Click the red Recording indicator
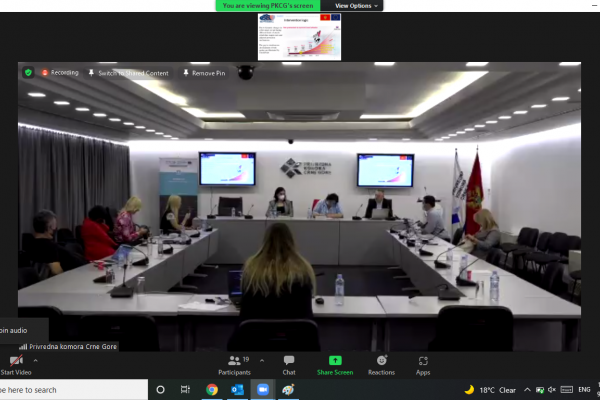The image size is (600, 400). (x=60, y=73)
